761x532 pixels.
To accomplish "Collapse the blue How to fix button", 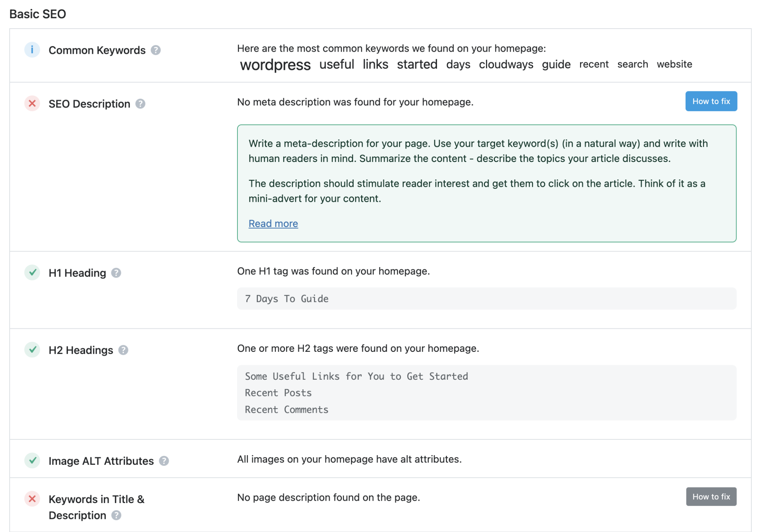I will tap(711, 101).
